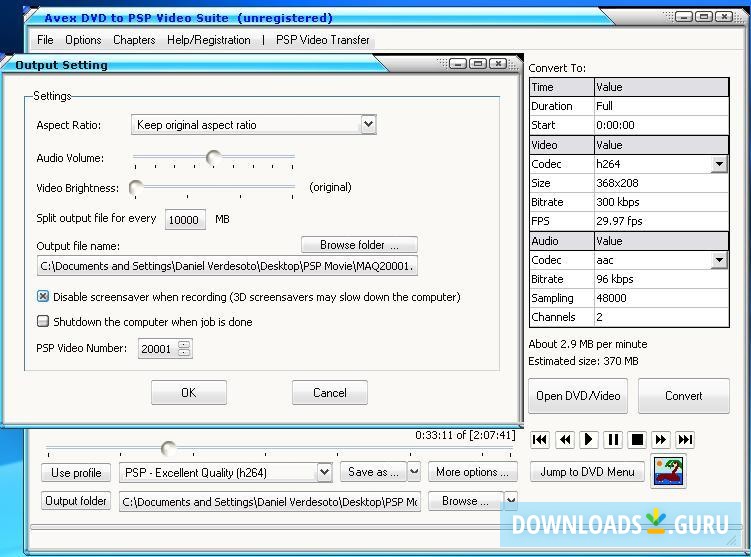Minimize the Avex main window
Image resolution: width=751 pixels, height=557 pixels.
click(x=684, y=17)
